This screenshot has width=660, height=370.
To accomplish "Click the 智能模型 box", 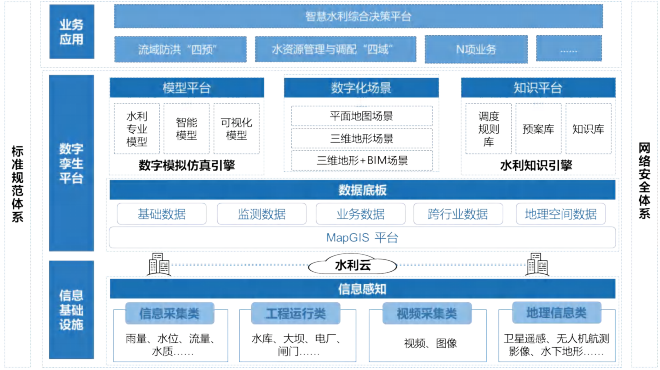I will [x=186, y=128].
